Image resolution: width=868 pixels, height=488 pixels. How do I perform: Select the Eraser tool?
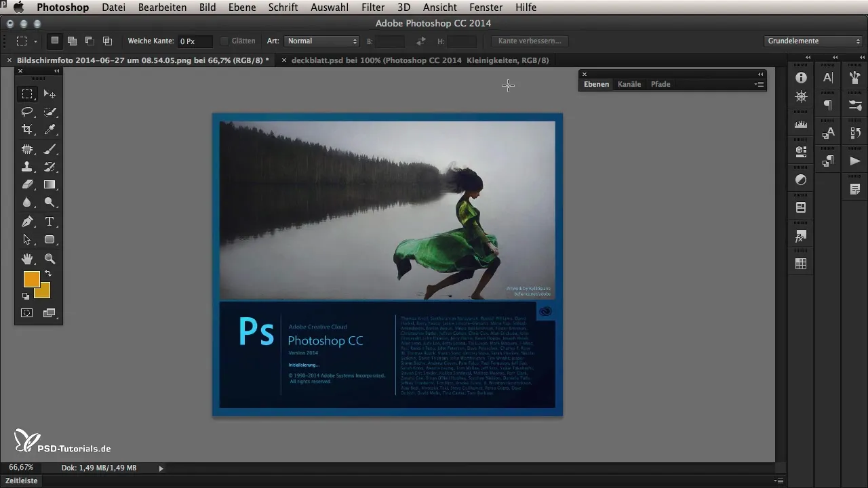[27, 184]
